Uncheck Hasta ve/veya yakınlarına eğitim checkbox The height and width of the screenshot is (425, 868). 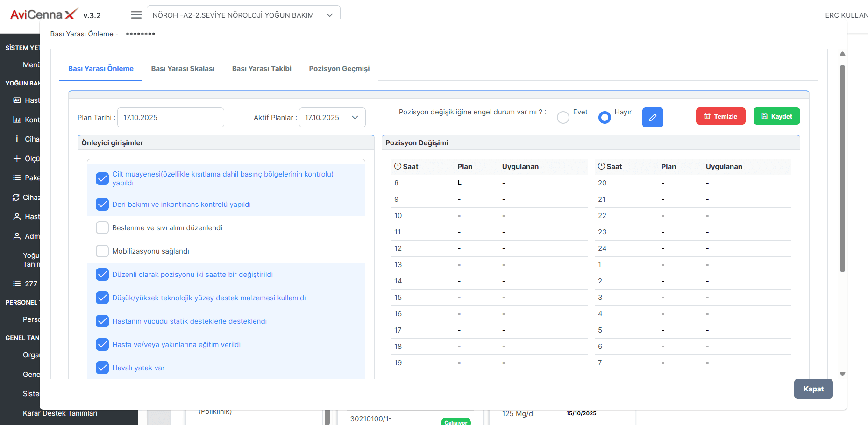[102, 345]
